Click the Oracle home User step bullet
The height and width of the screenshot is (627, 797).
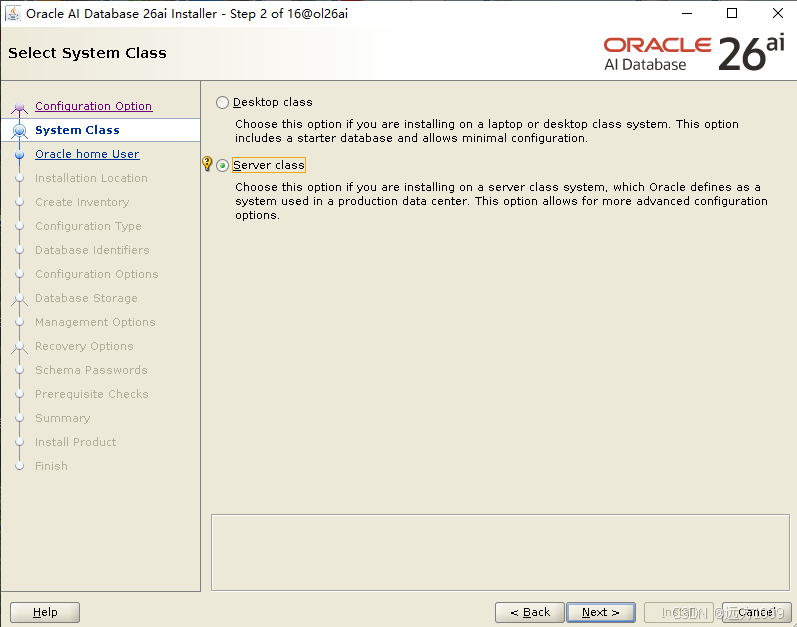19,154
